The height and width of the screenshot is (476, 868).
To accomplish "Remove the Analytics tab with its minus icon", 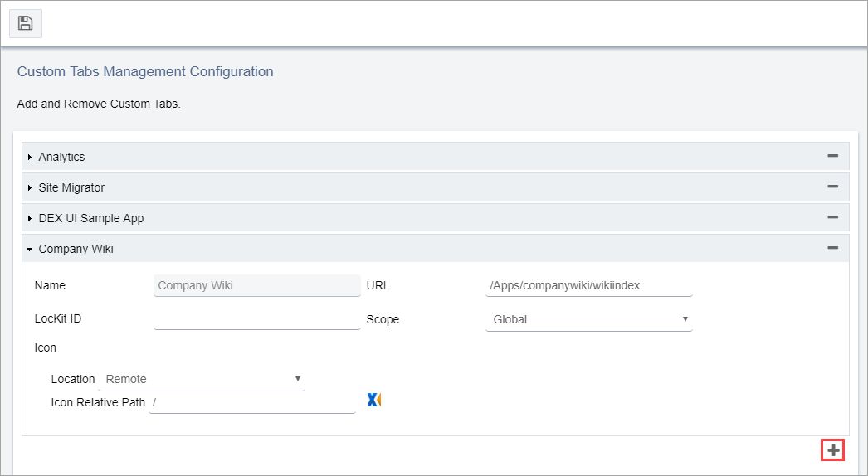I will point(832,156).
